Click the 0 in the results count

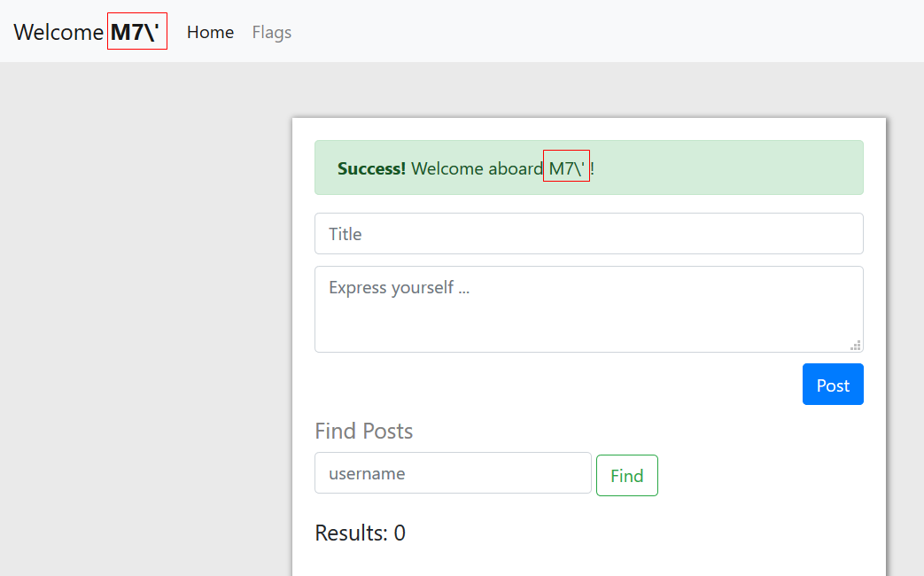(400, 533)
